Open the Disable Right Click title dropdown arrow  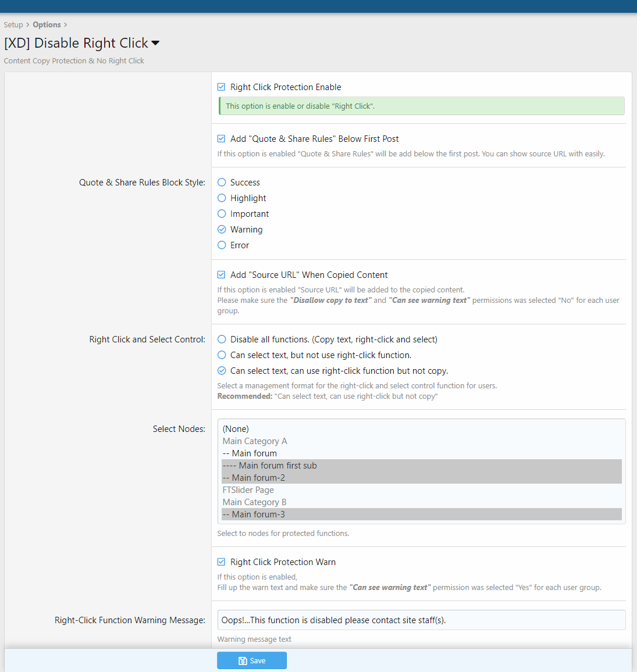[x=155, y=44]
